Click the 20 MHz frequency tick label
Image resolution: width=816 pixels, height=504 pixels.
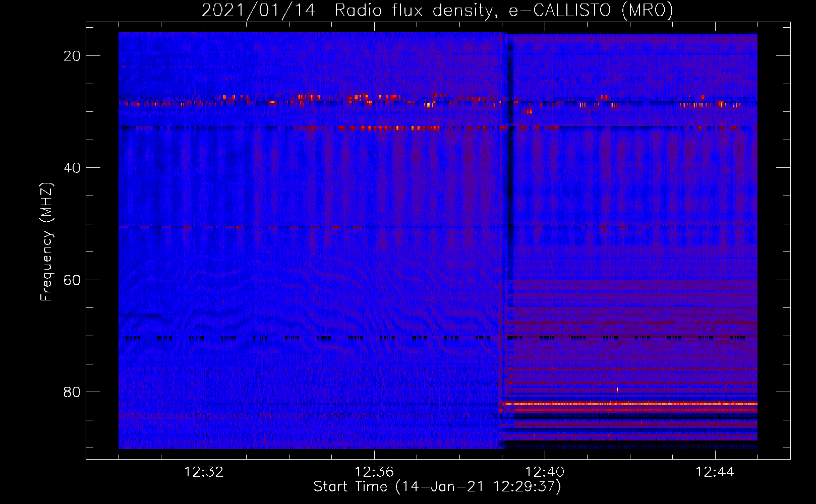tap(73, 55)
